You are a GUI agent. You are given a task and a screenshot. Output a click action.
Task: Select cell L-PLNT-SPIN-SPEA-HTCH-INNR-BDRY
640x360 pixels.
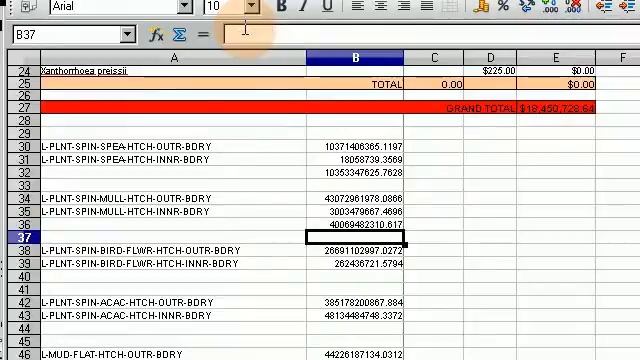pyautogui.click(x=173, y=160)
